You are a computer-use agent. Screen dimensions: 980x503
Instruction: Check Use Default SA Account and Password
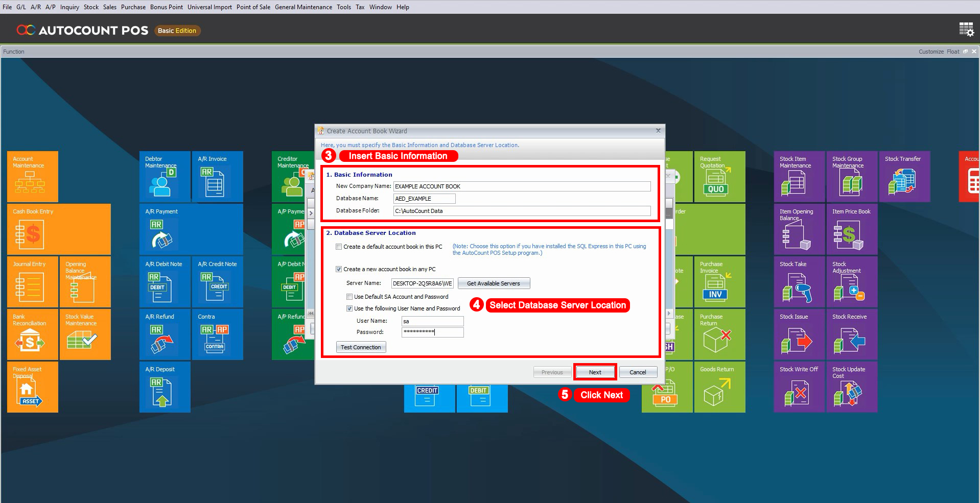click(349, 297)
